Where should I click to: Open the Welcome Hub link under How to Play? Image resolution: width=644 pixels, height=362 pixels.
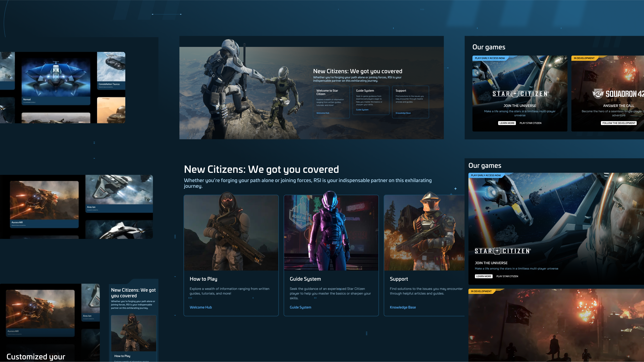[x=201, y=307]
